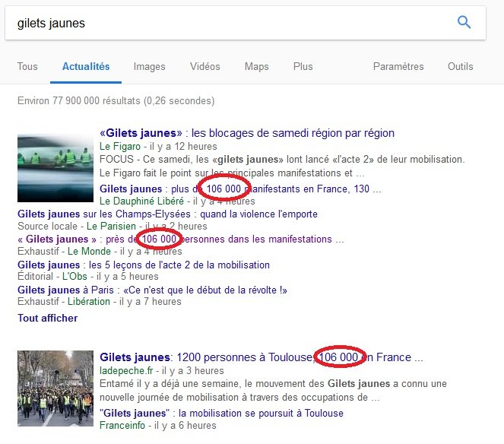This screenshot has height=444, width=504.
Task: Open Champs-Elysées violence article link
Action: pyautogui.click(x=167, y=214)
